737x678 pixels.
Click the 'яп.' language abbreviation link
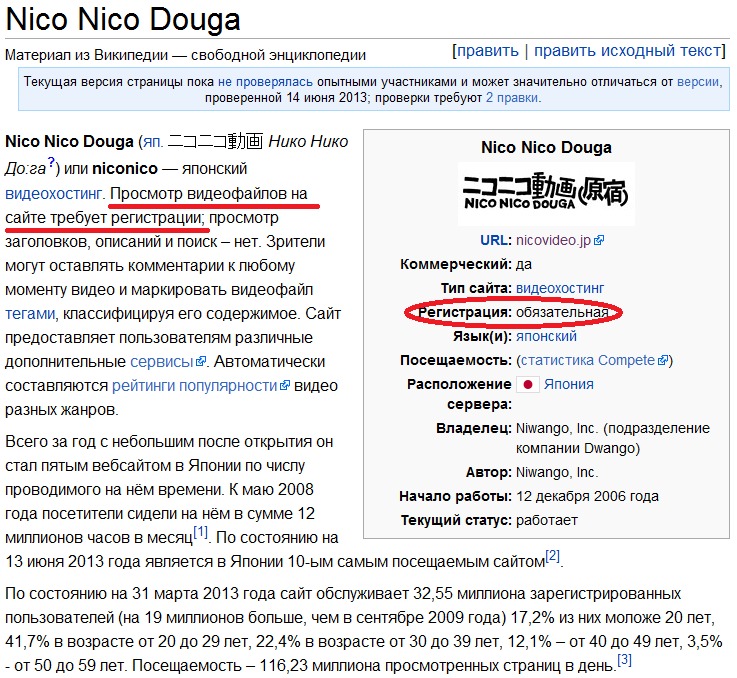153,142
